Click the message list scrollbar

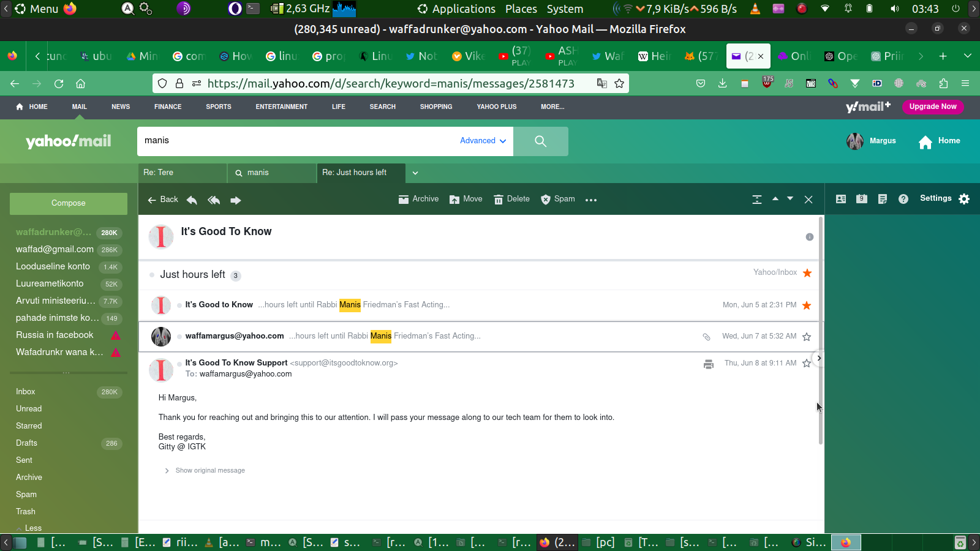tap(821, 331)
